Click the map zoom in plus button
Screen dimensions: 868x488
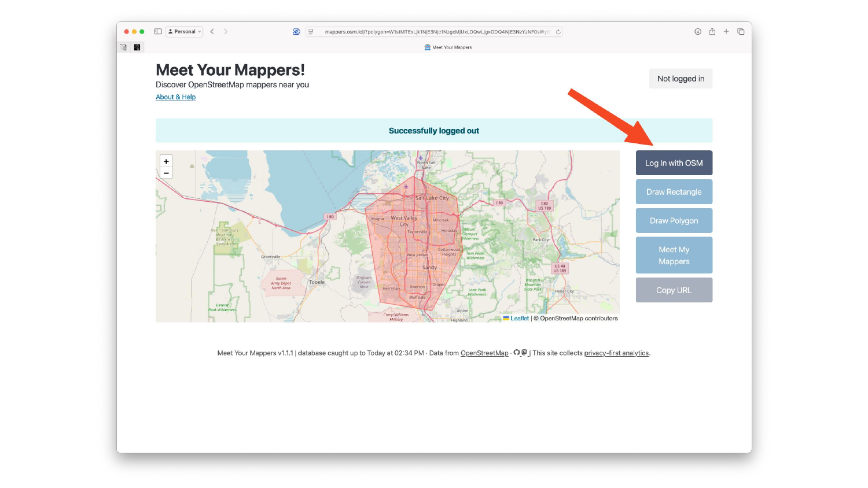166,161
